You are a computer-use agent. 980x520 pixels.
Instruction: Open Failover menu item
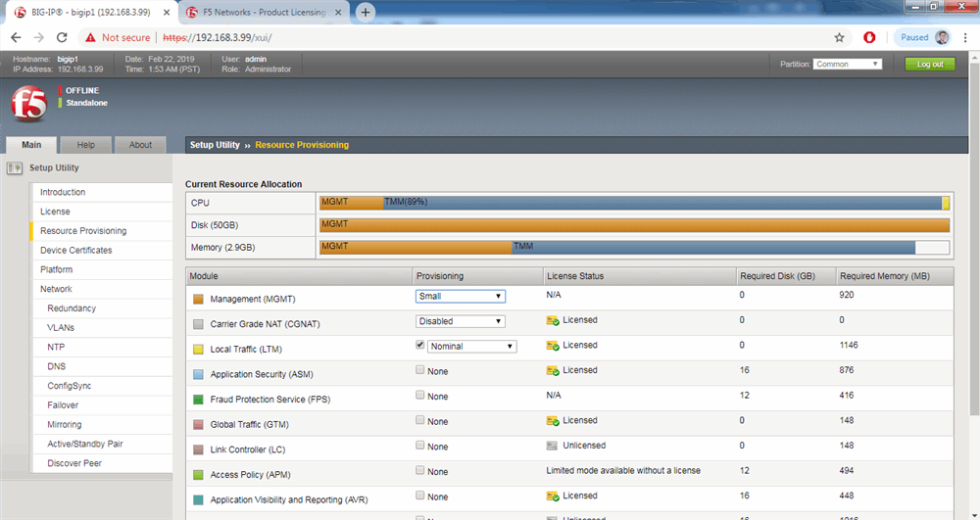[102, 405]
